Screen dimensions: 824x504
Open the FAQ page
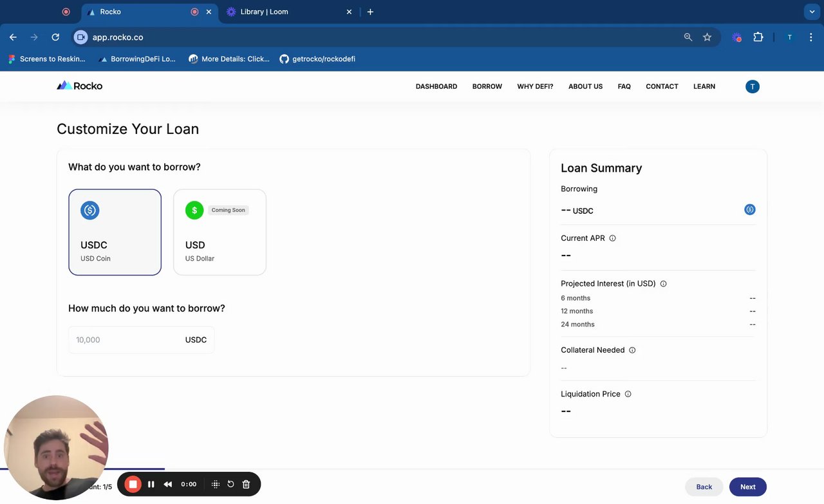(624, 86)
